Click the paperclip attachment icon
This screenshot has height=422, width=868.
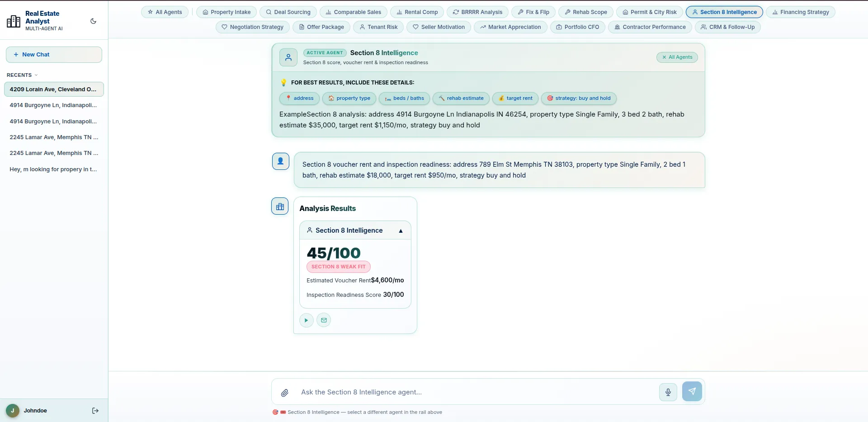point(284,393)
